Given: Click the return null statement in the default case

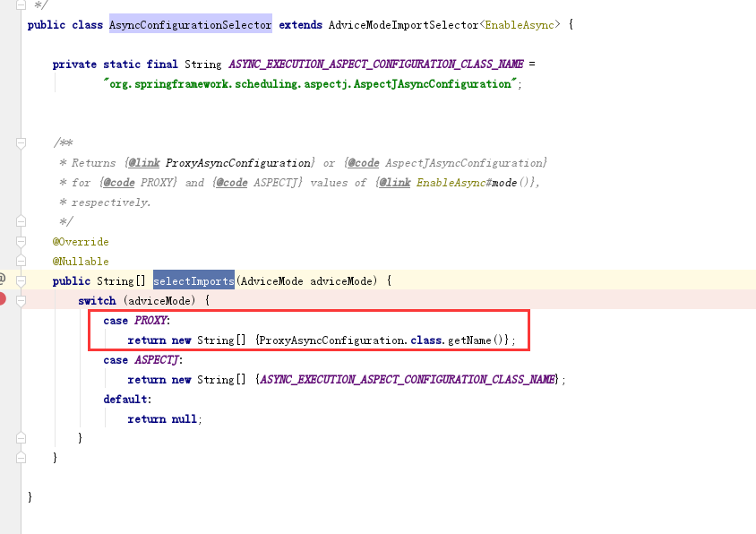Looking at the screenshot, I should [163, 418].
